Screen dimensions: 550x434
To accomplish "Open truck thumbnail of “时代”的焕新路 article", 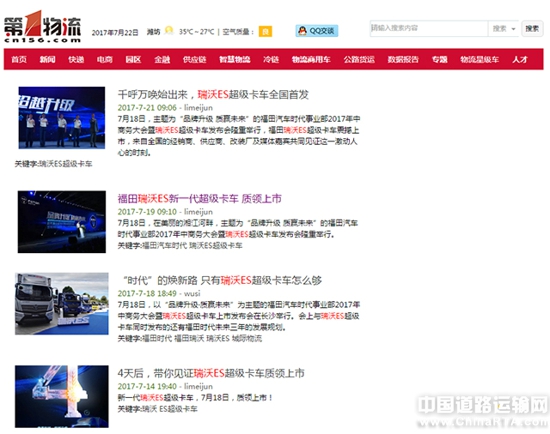I will pos(62,304).
